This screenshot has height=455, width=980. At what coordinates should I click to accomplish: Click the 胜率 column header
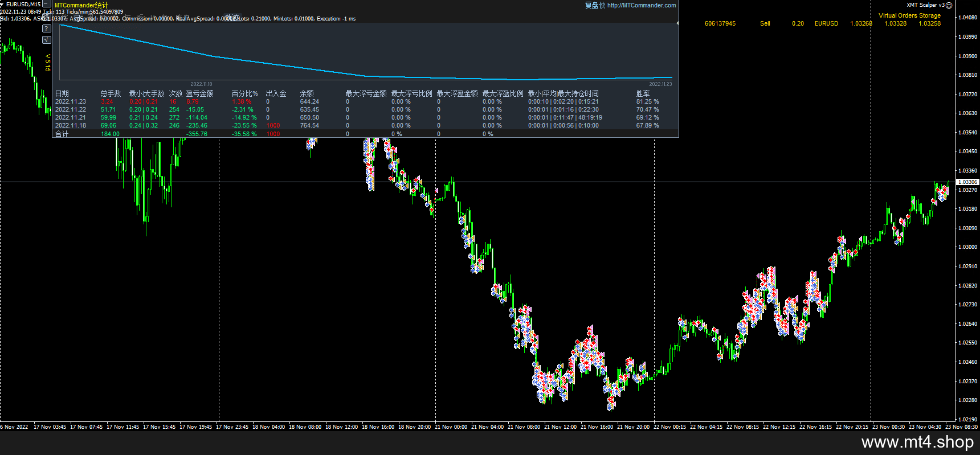[x=643, y=93]
